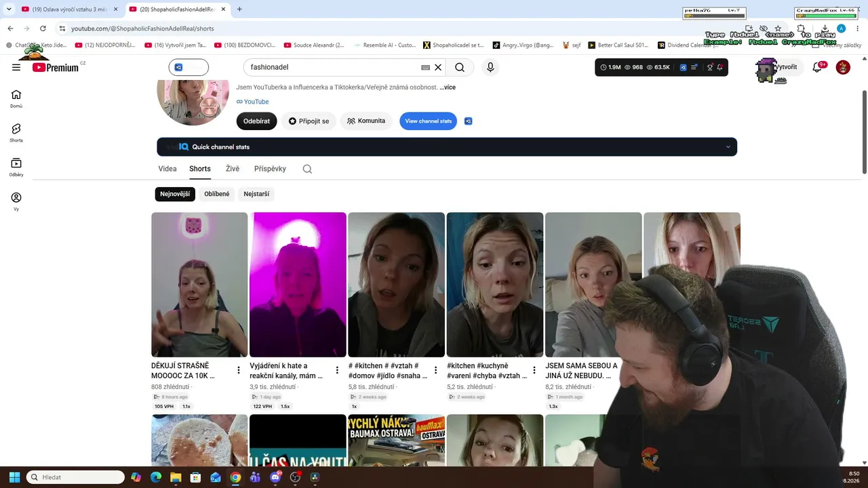Start voice search with the microphone
The width and height of the screenshot is (868, 488).
490,67
